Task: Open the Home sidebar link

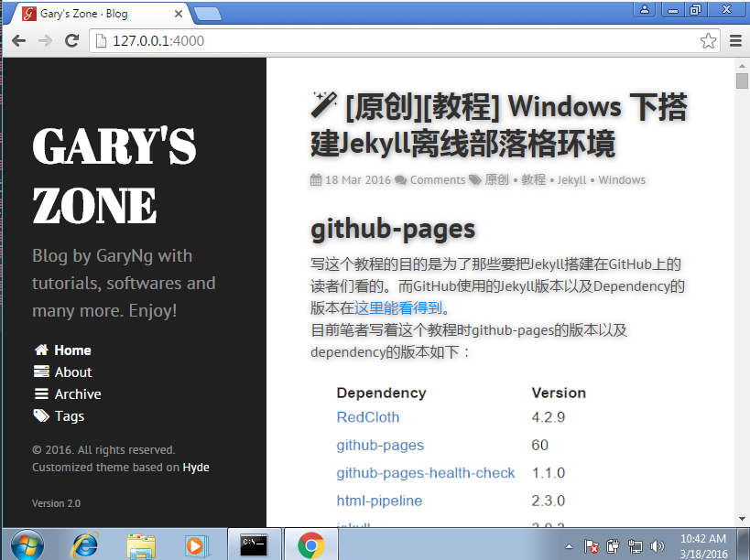Action: (x=72, y=350)
